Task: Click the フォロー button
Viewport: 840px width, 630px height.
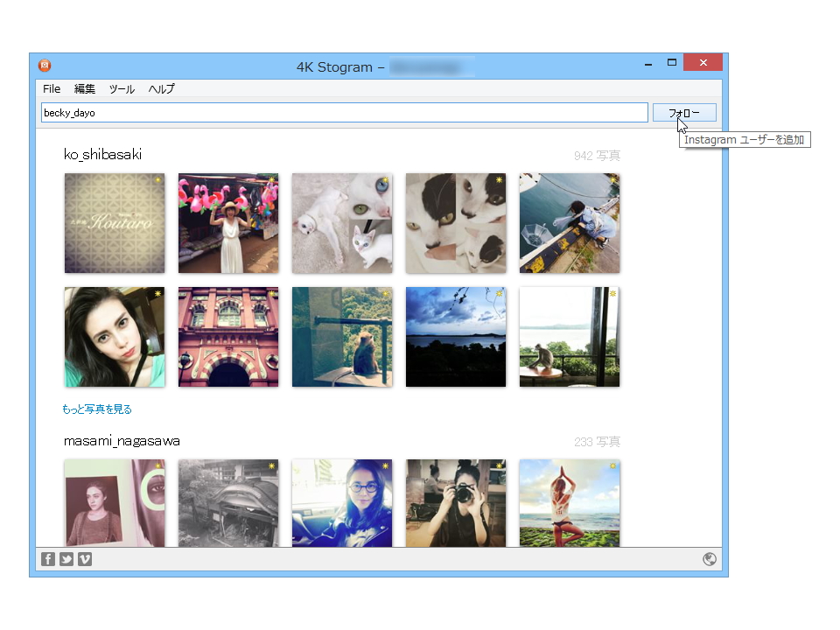Action: [684, 113]
